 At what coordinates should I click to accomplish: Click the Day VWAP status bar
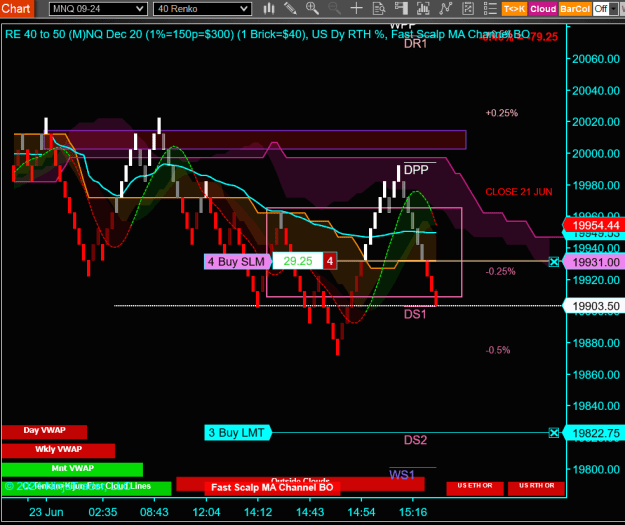[x=44, y=431]
